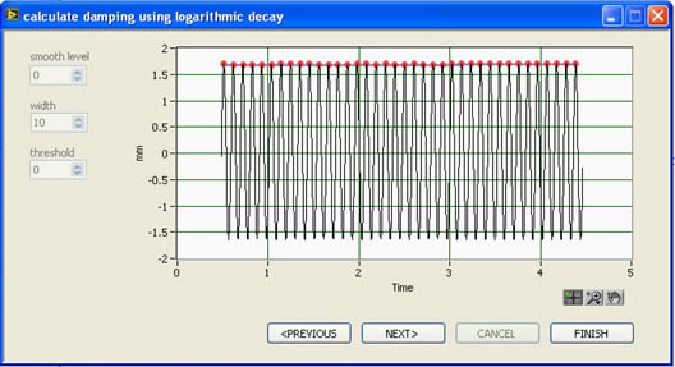Increase smooth level with up arrow
This screenshot has width=675, height=367.
(x=77, y=72)
